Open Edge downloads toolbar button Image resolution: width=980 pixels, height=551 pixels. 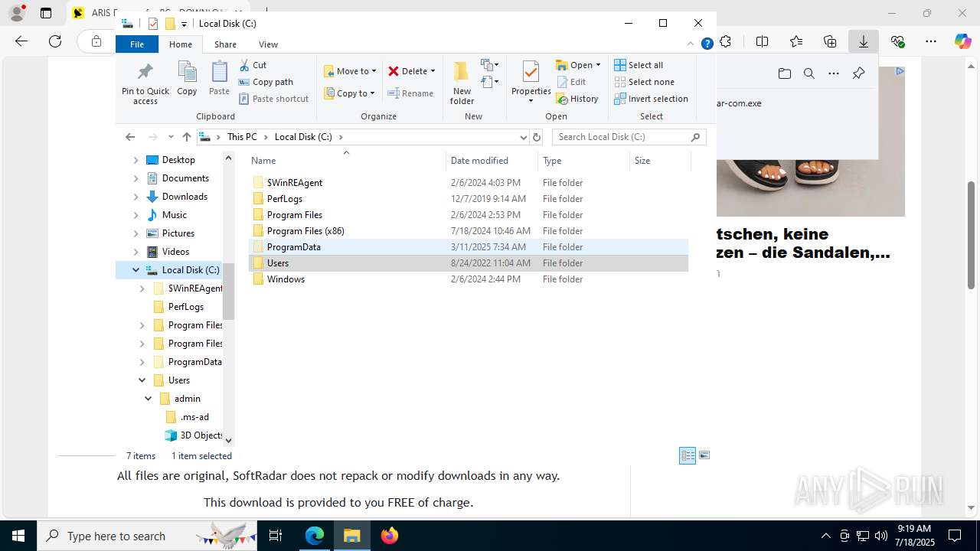point(864,41)
